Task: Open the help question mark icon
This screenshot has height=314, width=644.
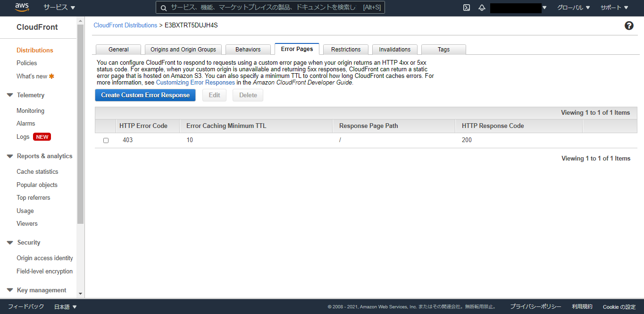Action: click(x=629, y=25)
